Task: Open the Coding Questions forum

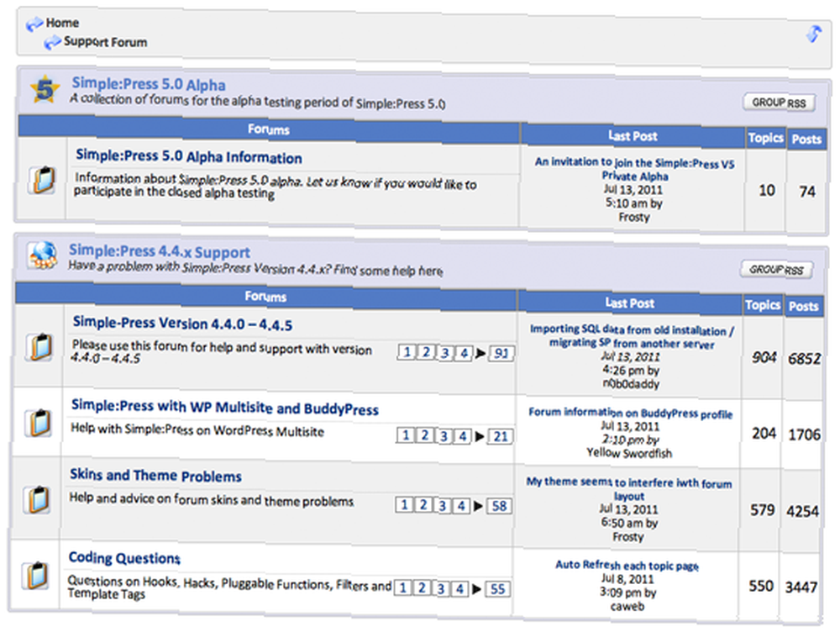Action: [x=124, y=558]
